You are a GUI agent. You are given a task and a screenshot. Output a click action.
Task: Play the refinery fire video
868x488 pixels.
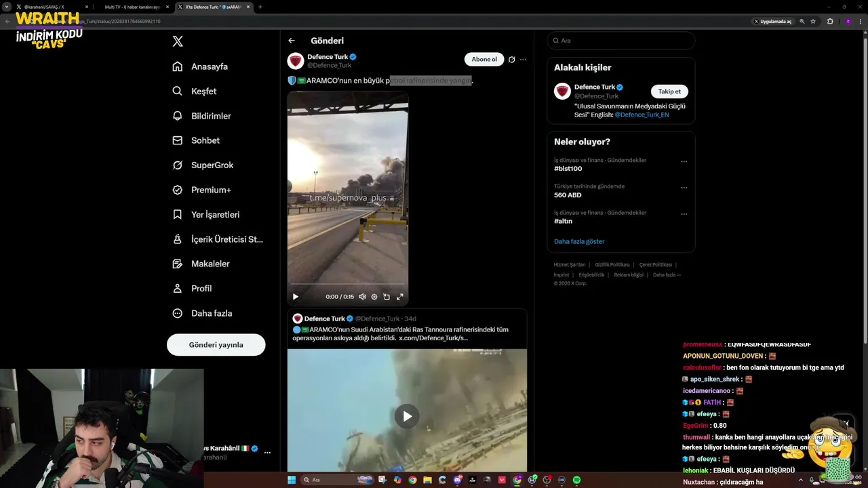pyautogui.click(x=296, y=296)
